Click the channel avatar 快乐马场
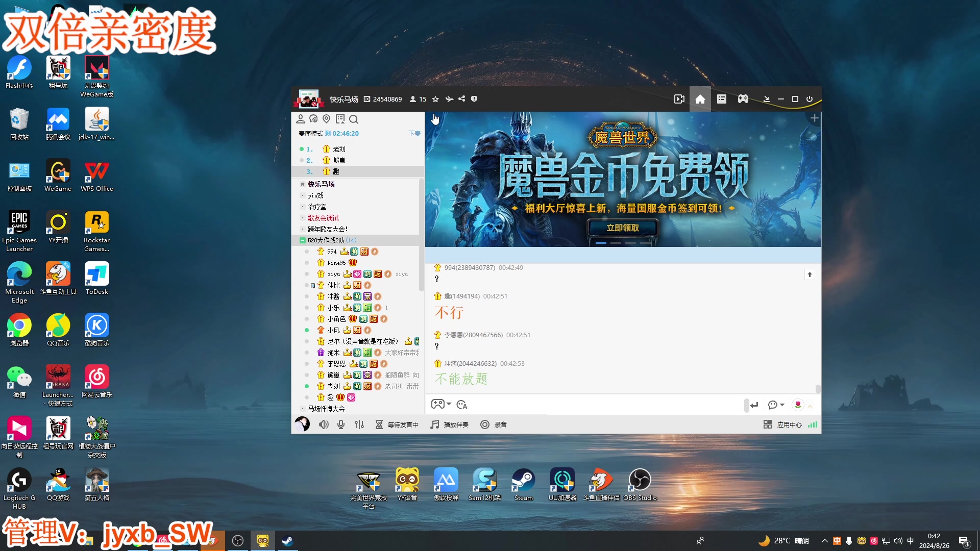 (x=308, y=99)
